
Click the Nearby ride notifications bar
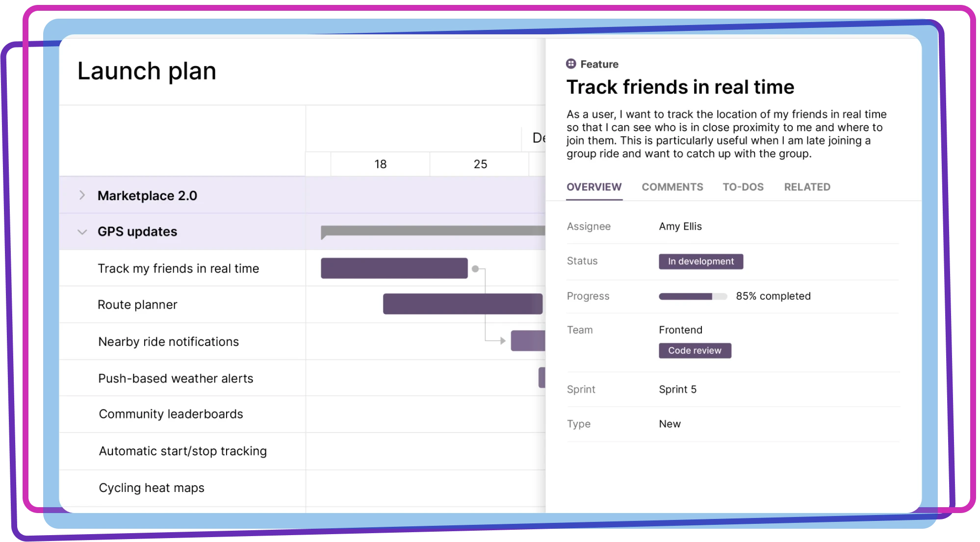[x=527, y=340]
